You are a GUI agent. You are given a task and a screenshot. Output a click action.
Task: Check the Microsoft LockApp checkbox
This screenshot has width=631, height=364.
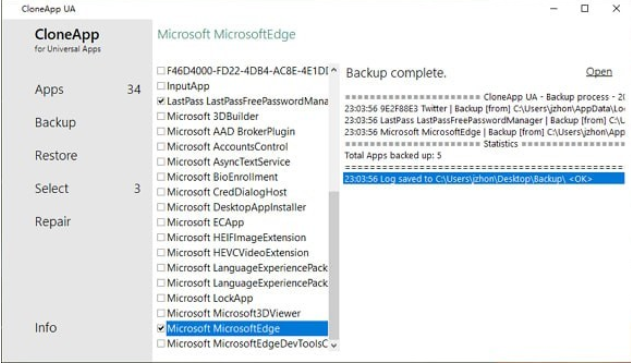(161, 298)
